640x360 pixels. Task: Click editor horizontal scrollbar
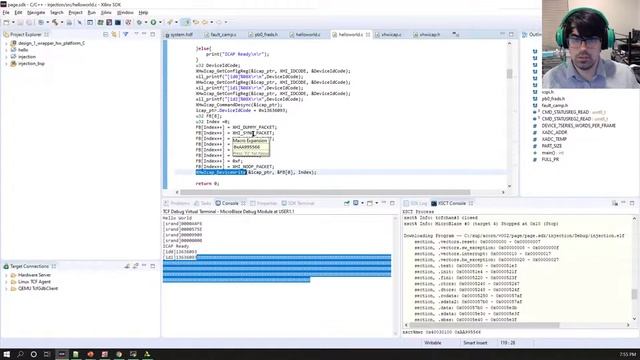click(x=325, y=192)
